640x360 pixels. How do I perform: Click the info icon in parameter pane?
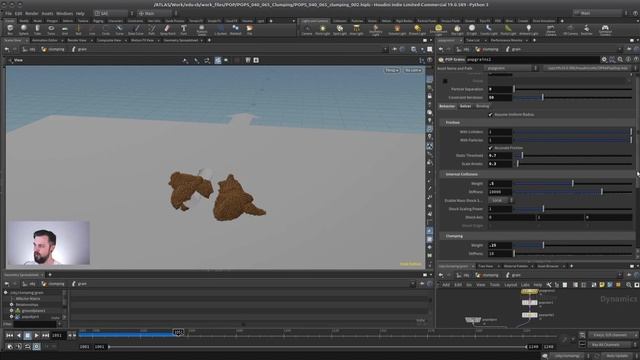coord(628,60)
